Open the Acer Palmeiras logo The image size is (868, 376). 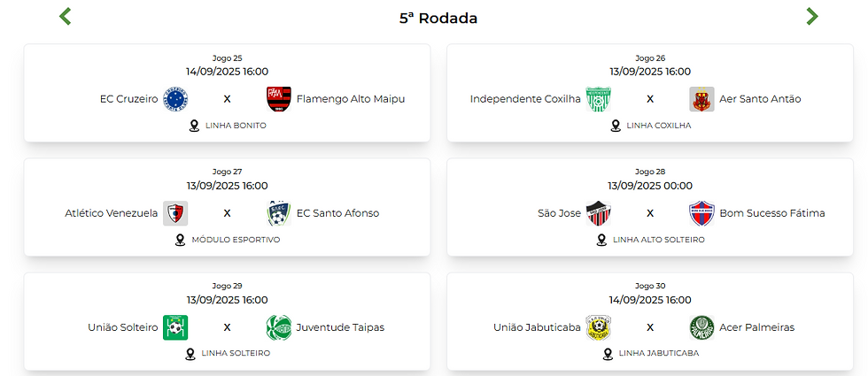coord(701,327)
